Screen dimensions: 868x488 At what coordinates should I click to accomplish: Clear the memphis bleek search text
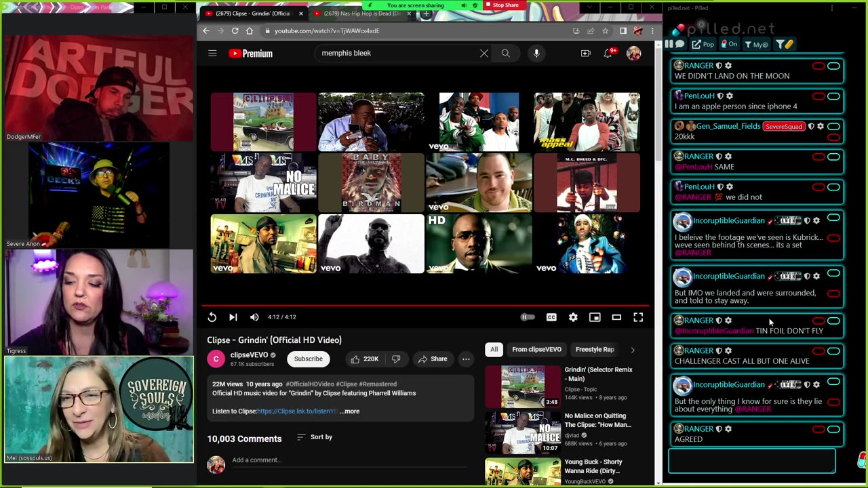[x=484, y=53]
